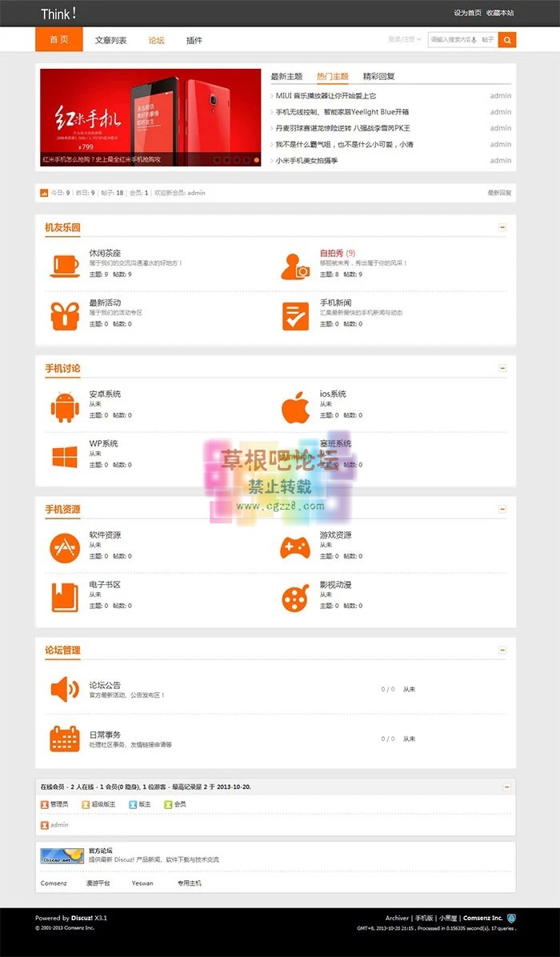
Task: Click the orange search magnifier button
Action: pos(506,39)
